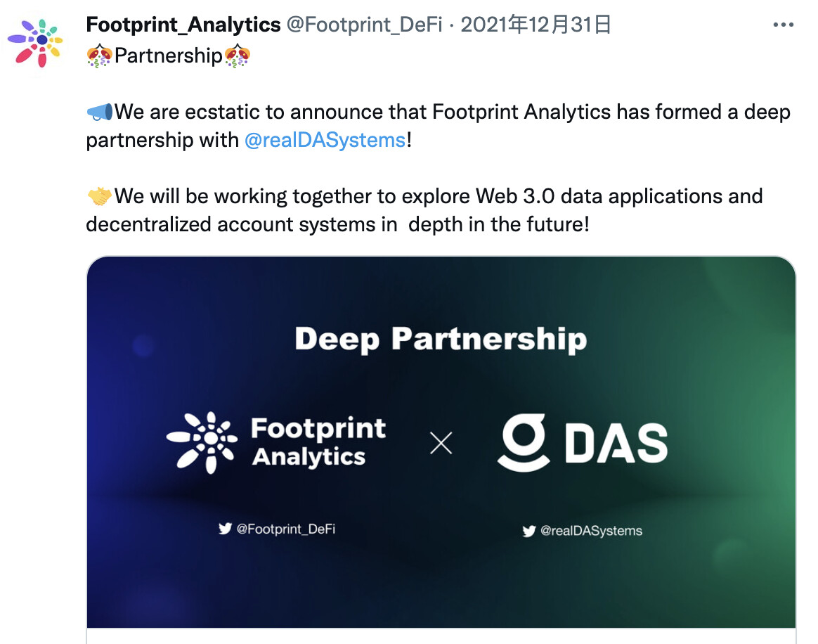Click the Partnership heading text in the tweet
The image size is (818, 644).
(169, 56)
